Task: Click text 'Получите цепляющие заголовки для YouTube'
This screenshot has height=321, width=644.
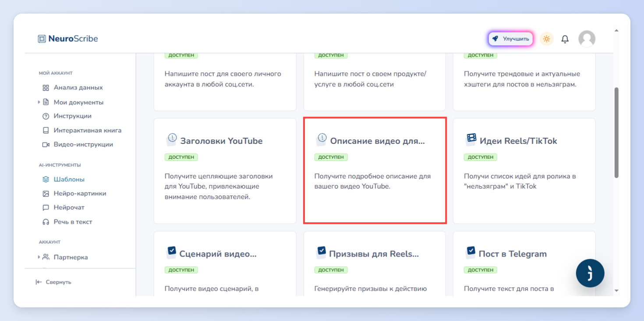Action: click(x=219, y=181)
